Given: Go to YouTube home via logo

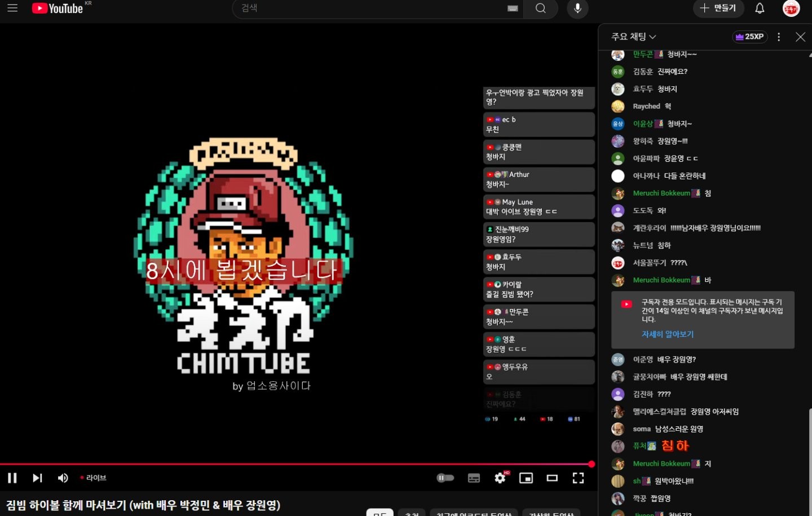Looking at the screenshot, I should point(58,8).
